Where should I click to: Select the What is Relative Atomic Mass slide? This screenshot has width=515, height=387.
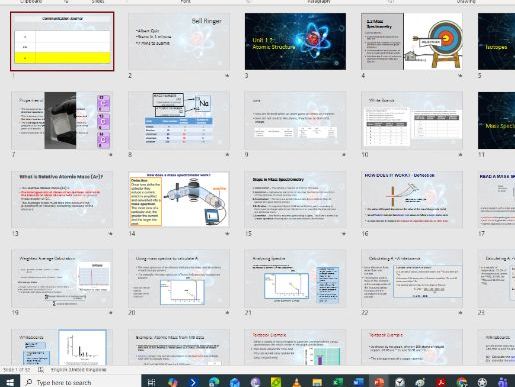pos(62,199)
